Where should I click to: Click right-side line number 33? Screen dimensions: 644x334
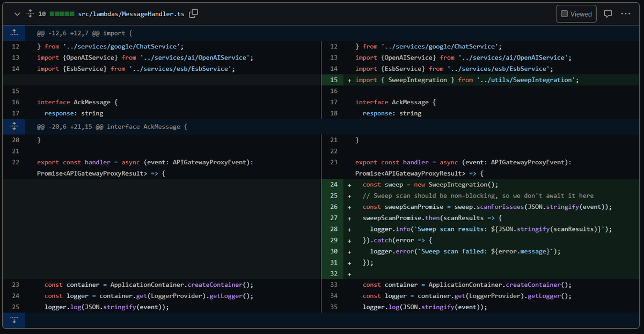[x=334, y=285]
